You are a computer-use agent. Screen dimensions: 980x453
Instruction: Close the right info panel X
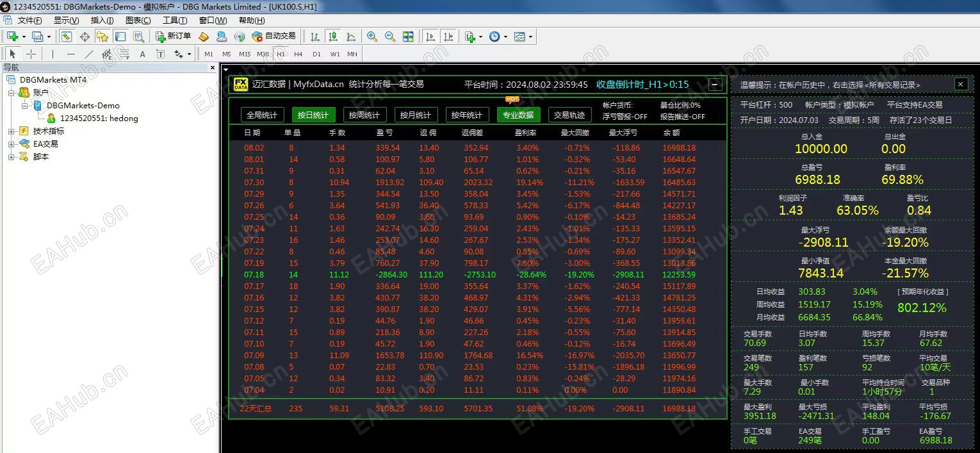[x=960, y=84]
